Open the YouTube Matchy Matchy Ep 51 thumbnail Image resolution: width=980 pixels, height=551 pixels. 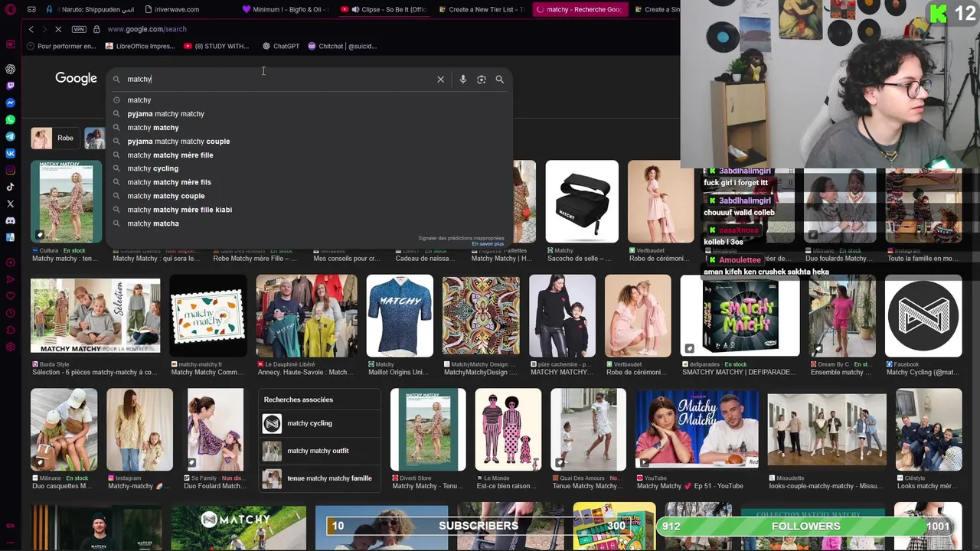697,429
